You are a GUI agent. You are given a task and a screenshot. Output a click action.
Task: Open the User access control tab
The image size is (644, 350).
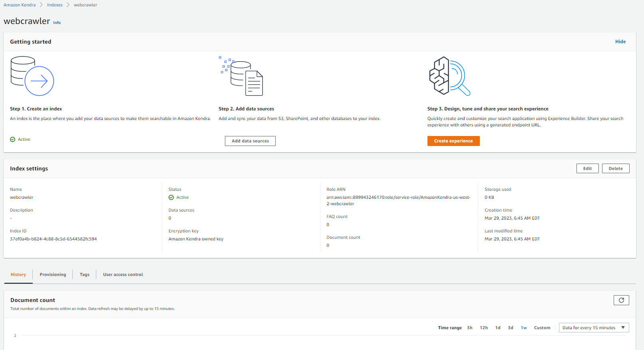click(123, 275)
